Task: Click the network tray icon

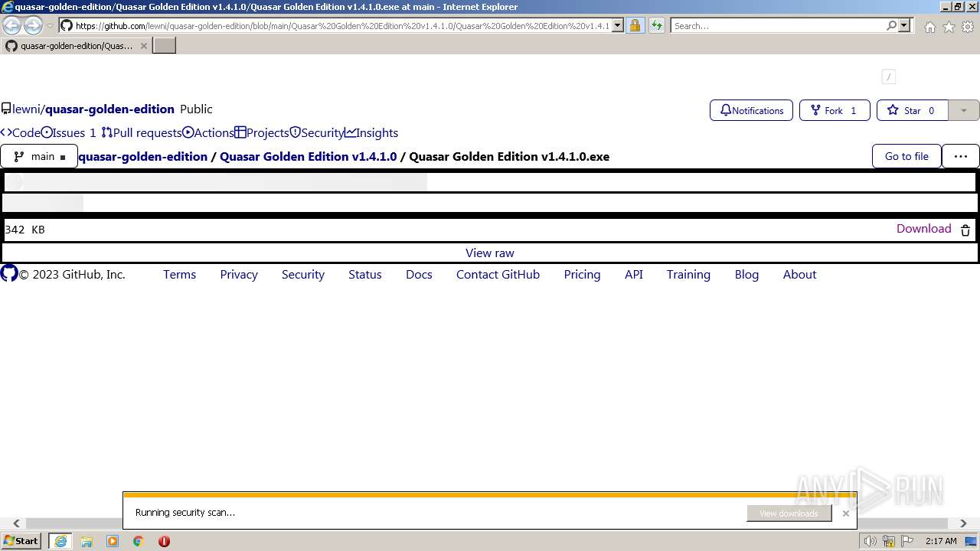Action: click(x=889, y=541)
